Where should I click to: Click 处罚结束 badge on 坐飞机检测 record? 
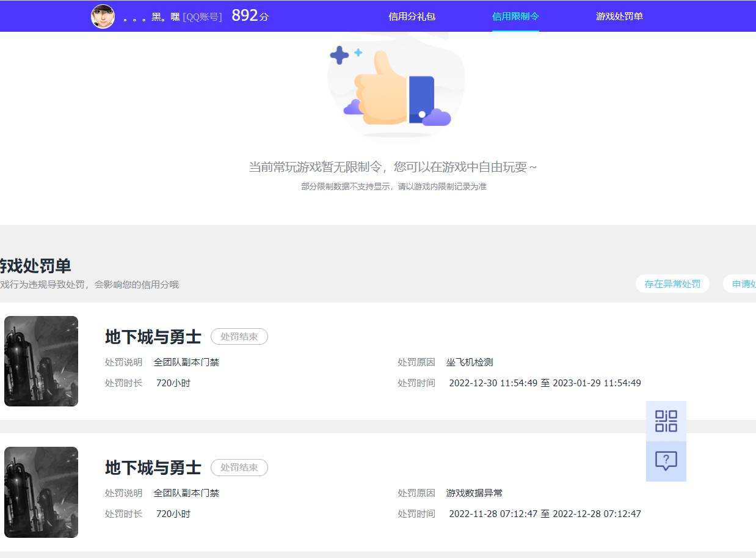click(x=239, y=337)
